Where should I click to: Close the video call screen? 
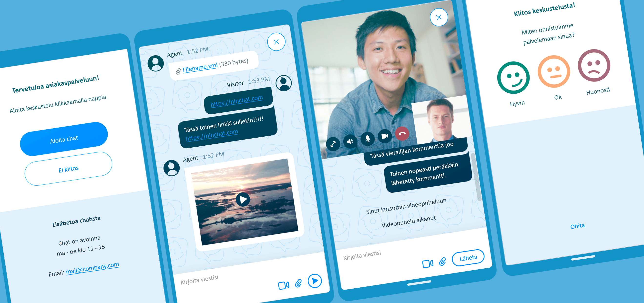pyautogui.click(x=439, y=17)
